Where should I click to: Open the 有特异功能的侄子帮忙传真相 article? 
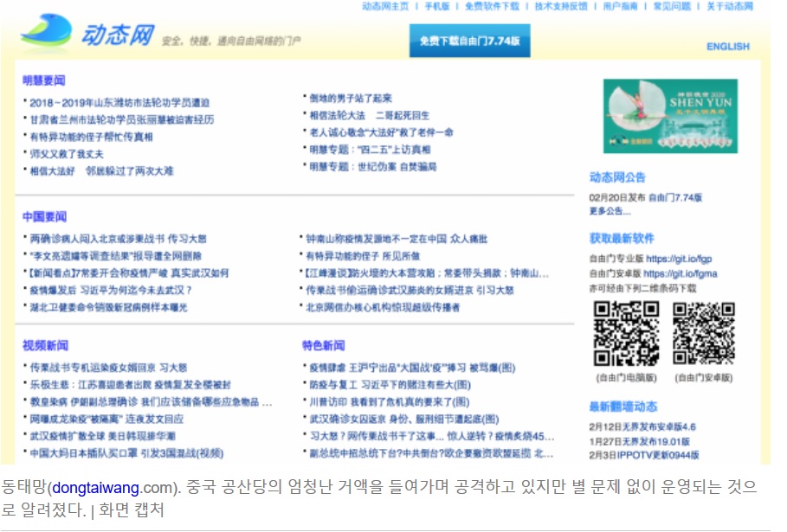[x=91, y=137]
